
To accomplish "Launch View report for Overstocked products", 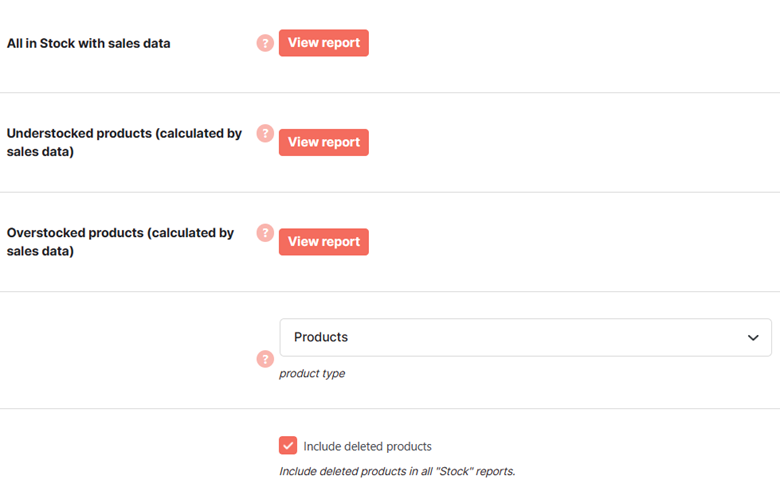I will click(324, 242).
